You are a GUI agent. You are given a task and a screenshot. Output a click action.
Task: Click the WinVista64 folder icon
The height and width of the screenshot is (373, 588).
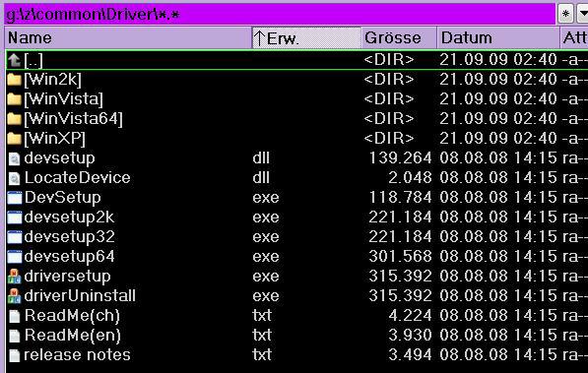tap(14, 119)
